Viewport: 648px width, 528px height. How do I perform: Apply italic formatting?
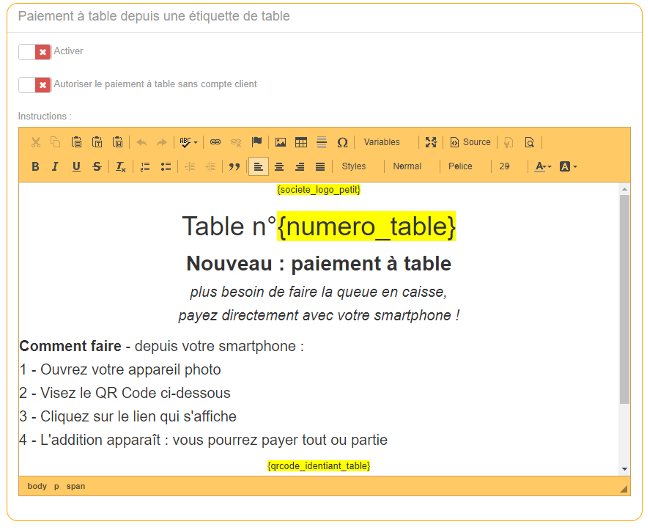tap(55, 166)
